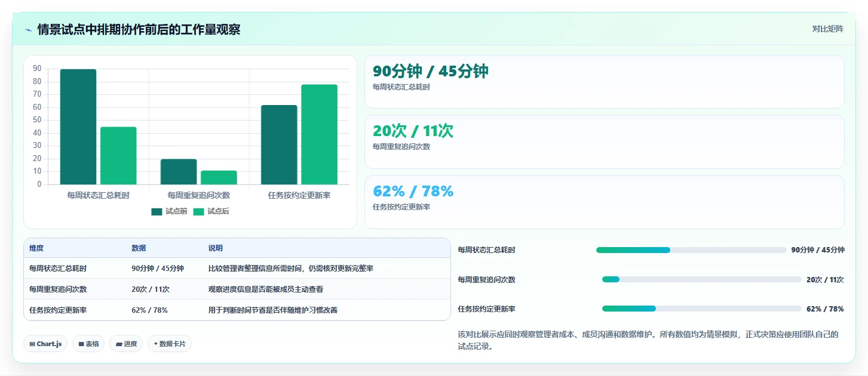Image resolution: width=868 pixels, height=376 pixels.
Task: Click the 维度 column header
Action: pos(36,248)
